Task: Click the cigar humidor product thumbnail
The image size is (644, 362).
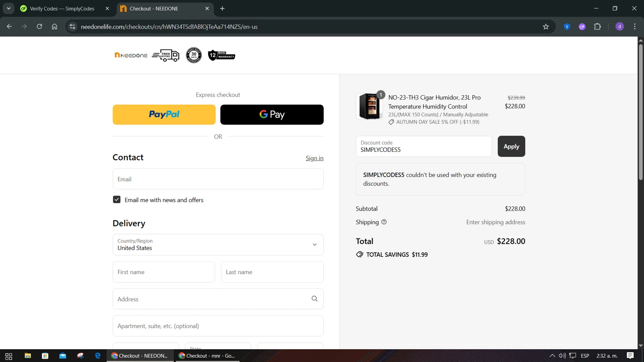Action: [x=369, y=106]
